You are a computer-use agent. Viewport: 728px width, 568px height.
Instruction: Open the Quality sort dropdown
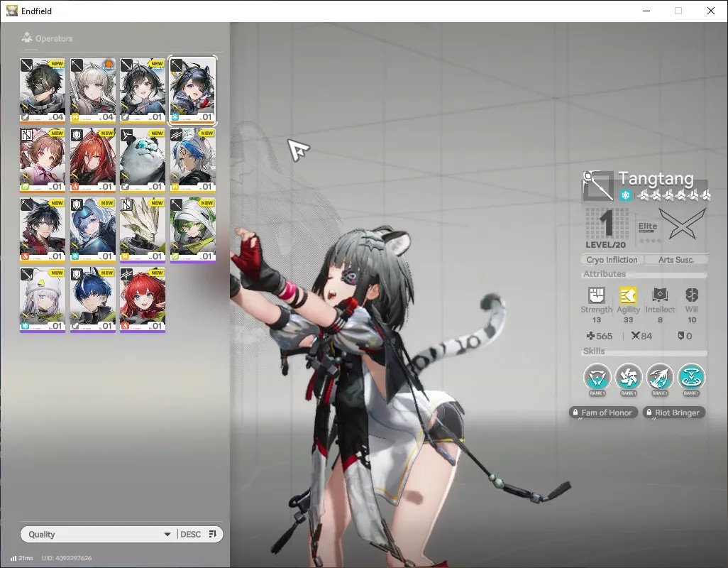tap(99, 534)
